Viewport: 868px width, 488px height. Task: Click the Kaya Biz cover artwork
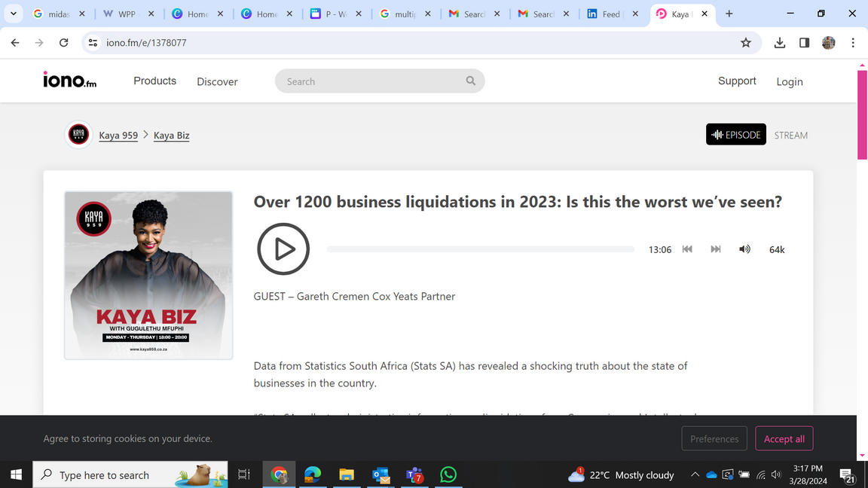[x=148, y=276]
